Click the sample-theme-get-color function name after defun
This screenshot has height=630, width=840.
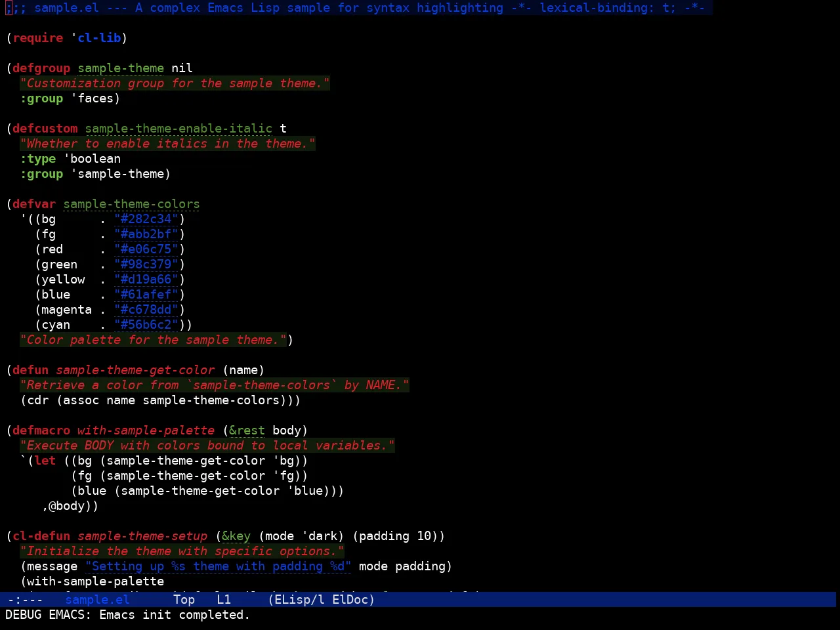pos(135,369)
